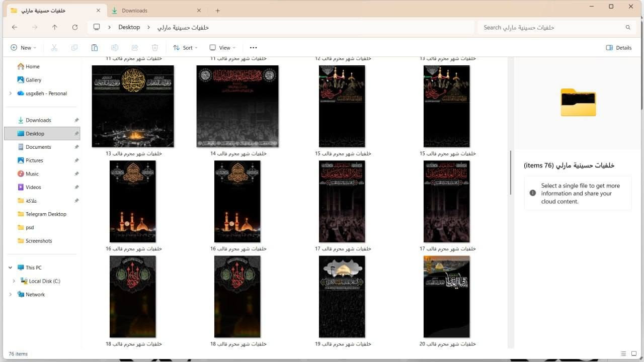Click the Rename icon in the toolbar

click(115, 48)
